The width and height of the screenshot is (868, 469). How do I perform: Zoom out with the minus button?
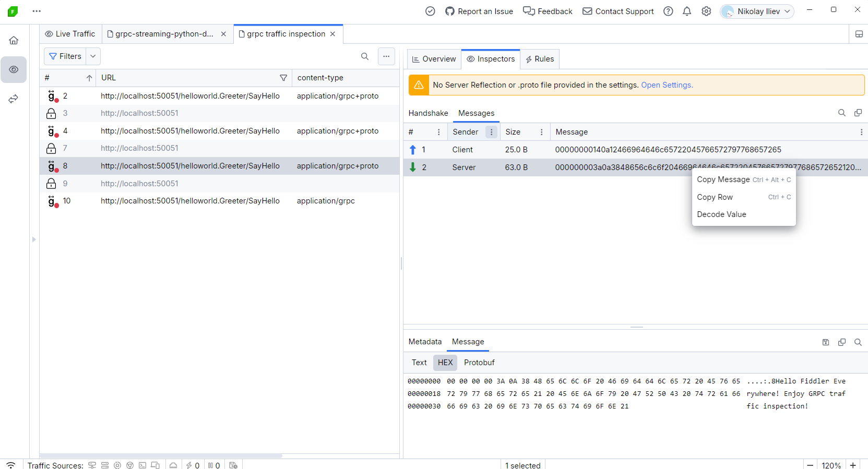(810, 465)
